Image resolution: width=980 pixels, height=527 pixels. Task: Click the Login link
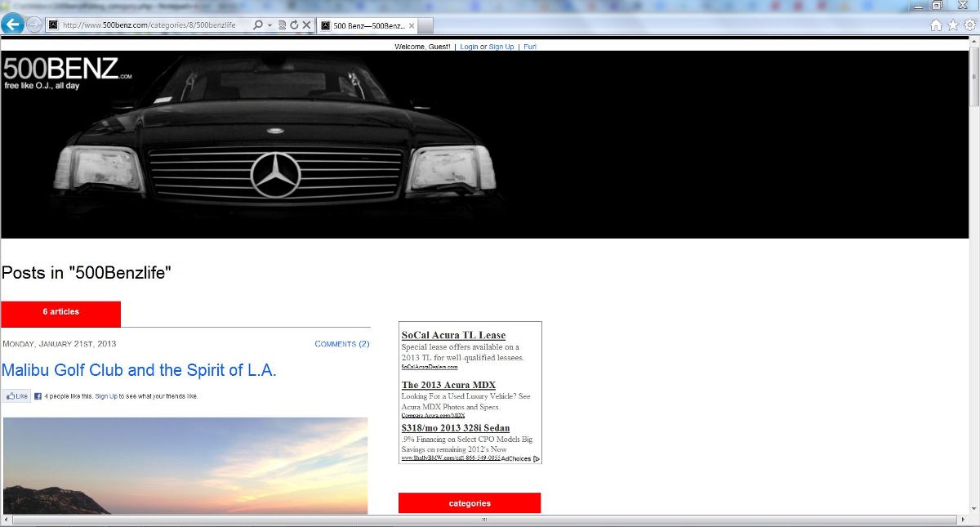pos(469,47)
